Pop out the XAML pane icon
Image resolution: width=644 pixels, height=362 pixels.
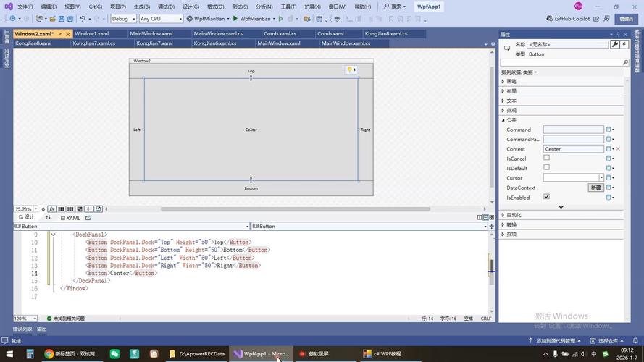click(x=88, y=218)
